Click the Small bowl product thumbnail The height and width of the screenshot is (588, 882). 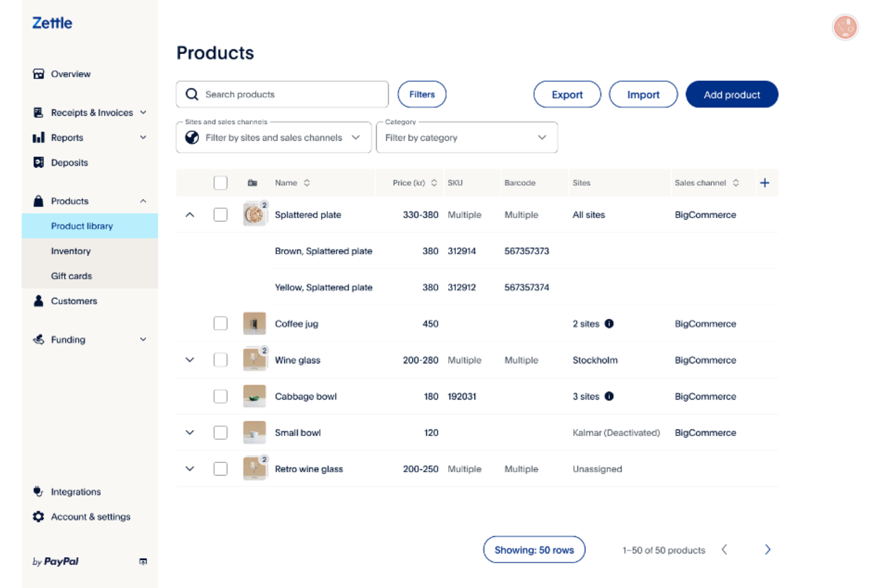click(254, 433)
